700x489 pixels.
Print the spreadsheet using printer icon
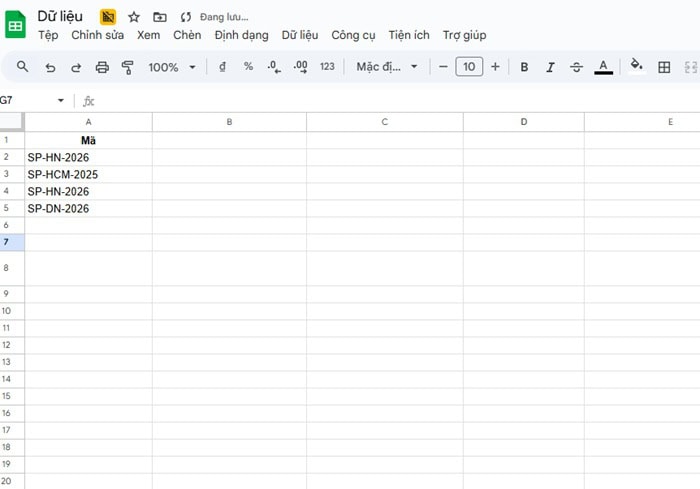tap(102, 67)
